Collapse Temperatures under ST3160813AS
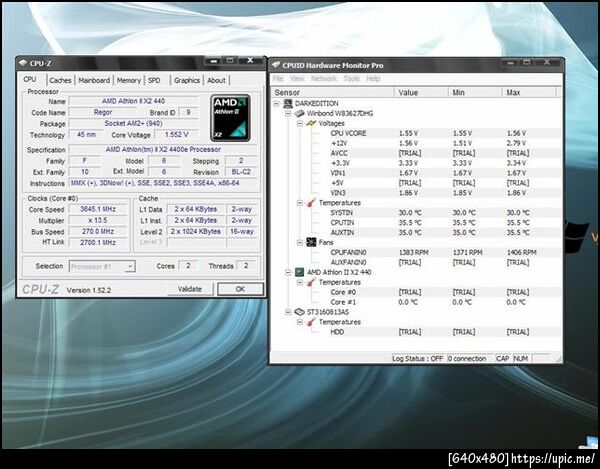600x469 pixels. tap(300, 322)
